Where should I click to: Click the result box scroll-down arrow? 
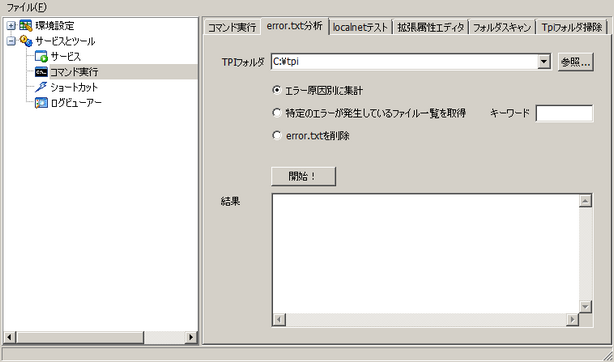click(585, 307)
